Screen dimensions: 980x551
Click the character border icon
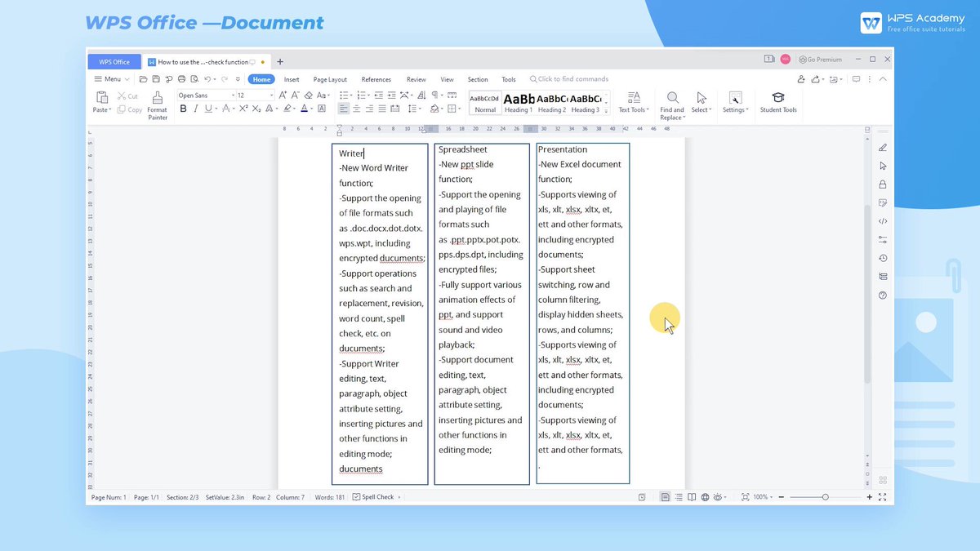[322, 109]
